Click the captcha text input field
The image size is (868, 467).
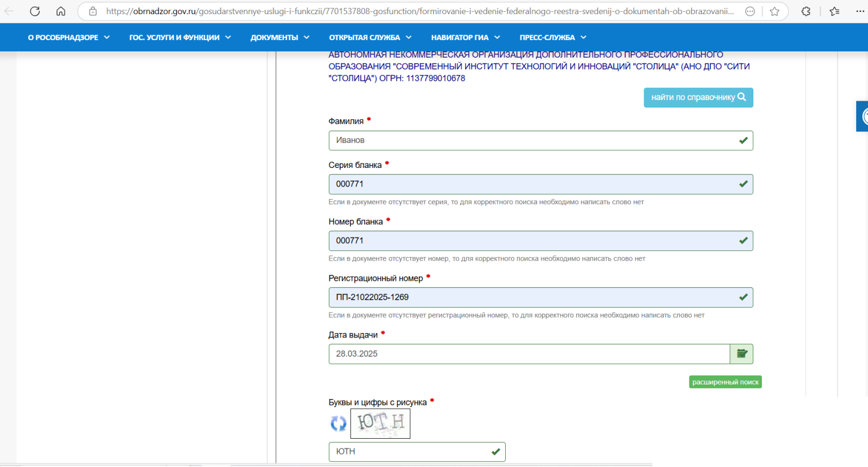(x=410, y=452)
